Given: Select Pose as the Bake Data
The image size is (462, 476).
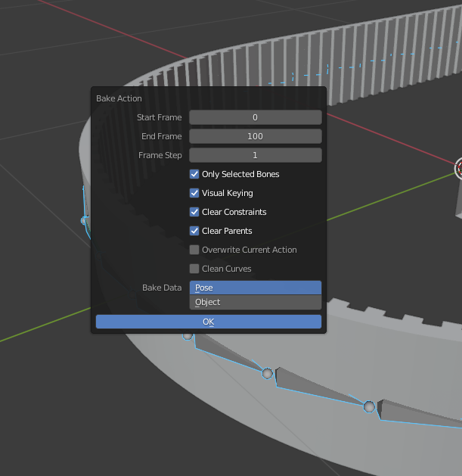Looking at the screenshot, I should point(255,288).
